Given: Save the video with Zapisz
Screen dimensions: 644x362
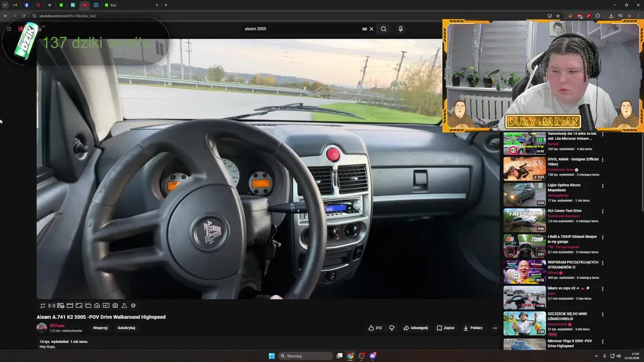Looking at the screenshot, I should pos(446,328).
